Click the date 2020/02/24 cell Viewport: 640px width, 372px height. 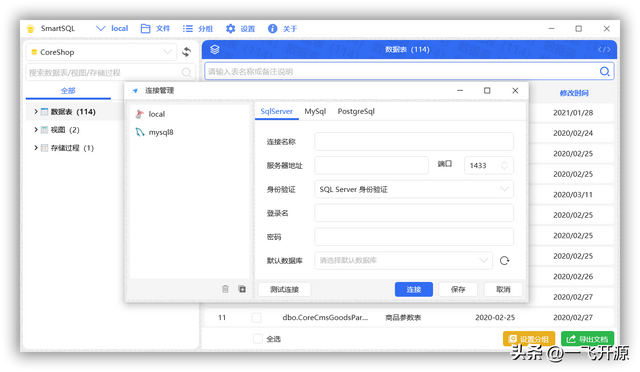coord(573,133)
